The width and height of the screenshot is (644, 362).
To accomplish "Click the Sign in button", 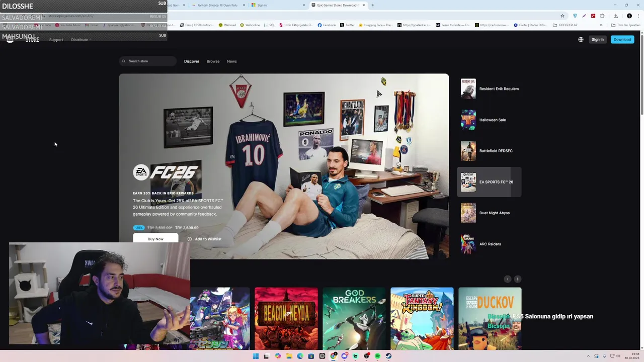I will point(597,39).
